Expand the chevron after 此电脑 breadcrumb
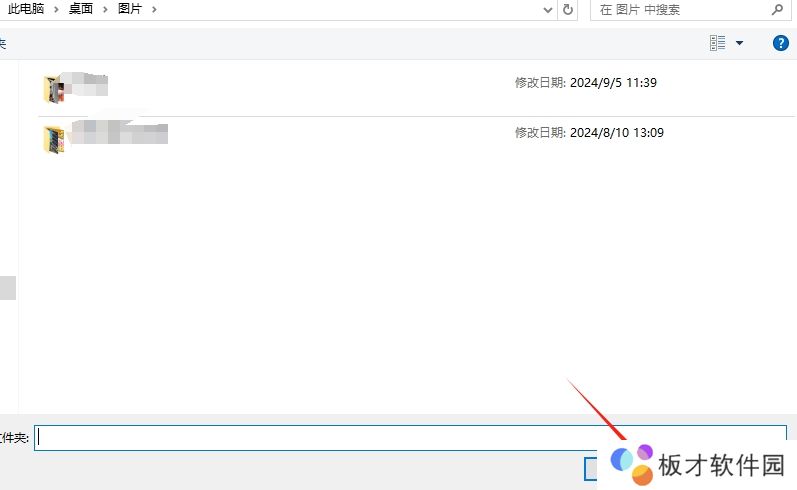Screen dimensions: 797x490 57,9
